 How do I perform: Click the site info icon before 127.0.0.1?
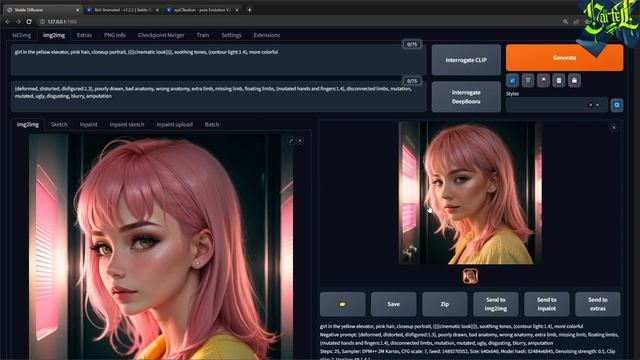[x=42, y=21]
